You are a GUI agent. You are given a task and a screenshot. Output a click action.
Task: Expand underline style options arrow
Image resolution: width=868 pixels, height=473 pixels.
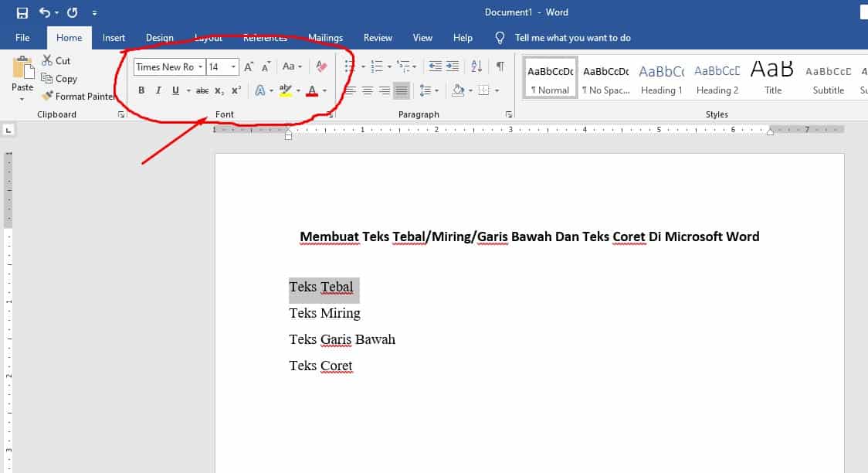pyautogui.click(x=188, y=91)
